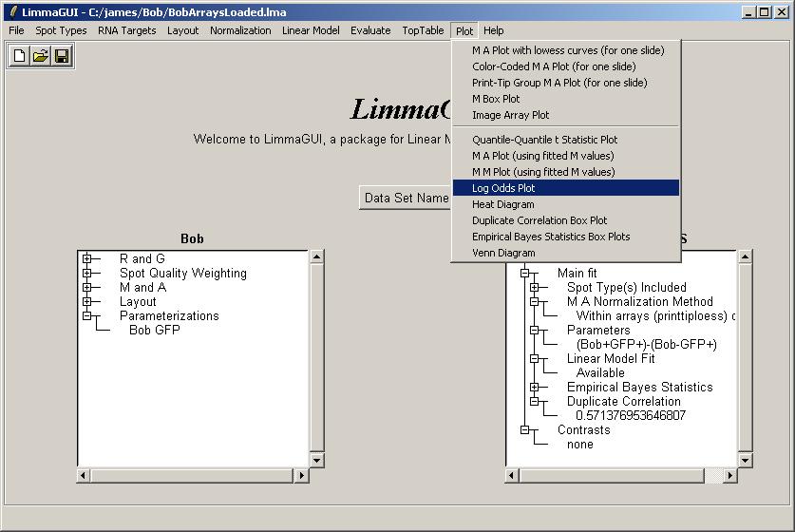
Task: Click the Open folder toolbar icon
Action: [x=40, y=56]
